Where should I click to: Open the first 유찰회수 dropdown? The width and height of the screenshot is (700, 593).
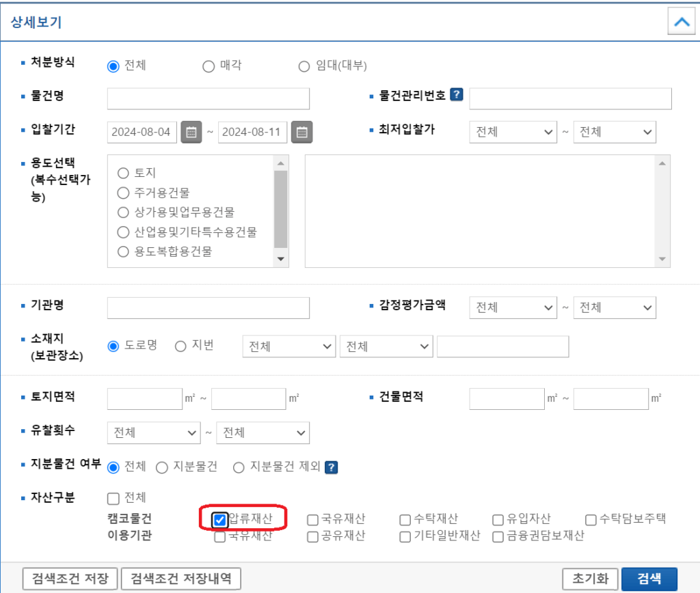click(153, 432)
